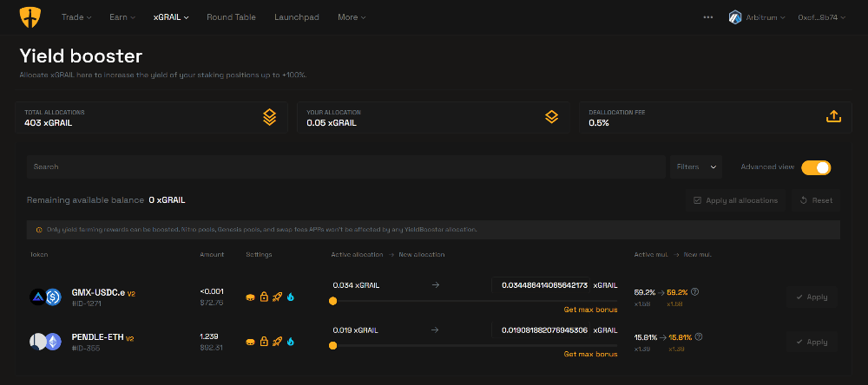Image resolution: width=868 pixels, height=385 pixels.
Task: Open the wallet address 0xcf...8b74 dropdown
Action: [821, 17]
